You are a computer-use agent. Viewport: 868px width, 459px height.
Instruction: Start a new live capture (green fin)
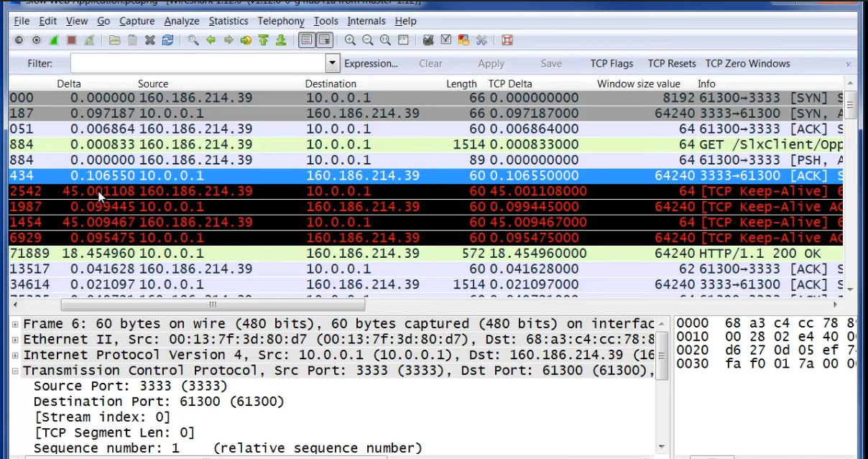coord(54,40)
